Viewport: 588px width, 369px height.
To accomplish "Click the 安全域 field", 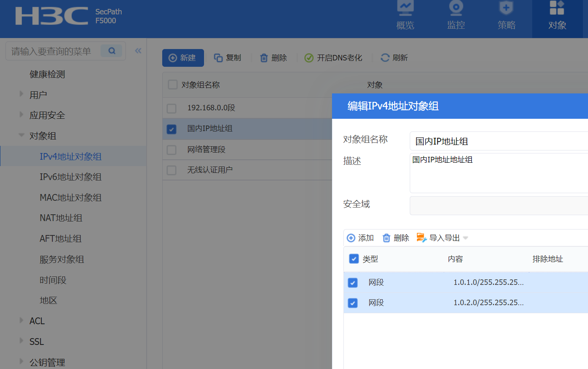I will [498, 205].
